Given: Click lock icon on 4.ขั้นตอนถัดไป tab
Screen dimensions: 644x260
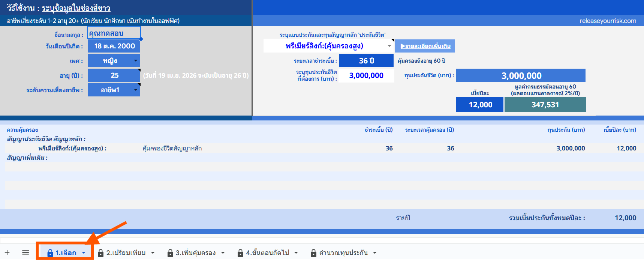Looking at the screenshot, I should [x=240, y=253].
